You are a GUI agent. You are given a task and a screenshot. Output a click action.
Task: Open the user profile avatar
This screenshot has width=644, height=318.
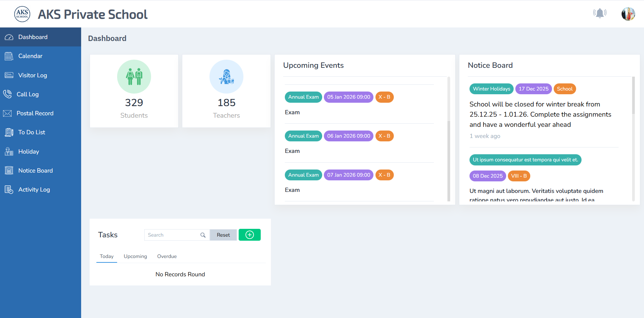click(628, 14)
